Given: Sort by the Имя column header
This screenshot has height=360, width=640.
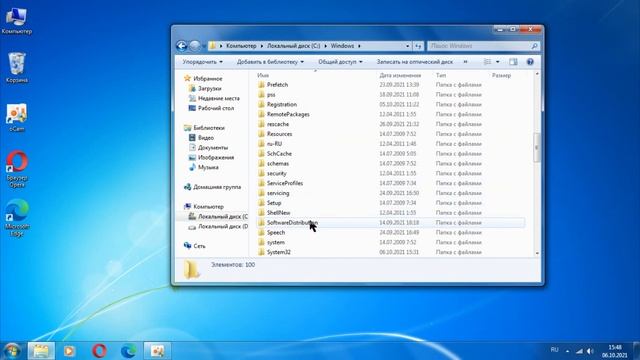Looking at the screenshot, I should tap(263, 75).
